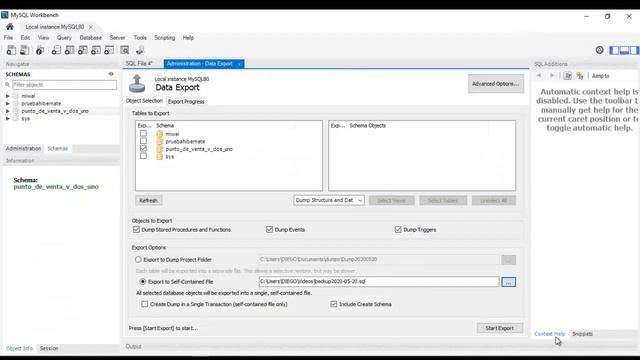Click the Refresh button
This screenshot has height=360, width=640.
click(149, 200)
